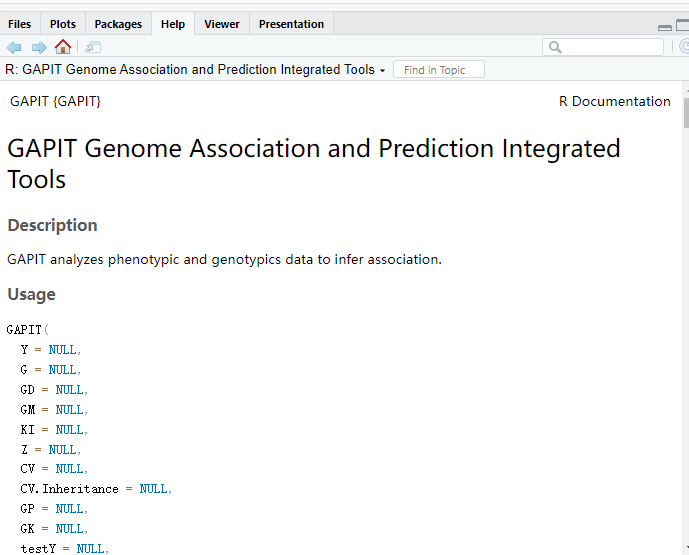Open the Presentation tab
This screenshot has width=689, height=555.
click(x=291, y=24)
